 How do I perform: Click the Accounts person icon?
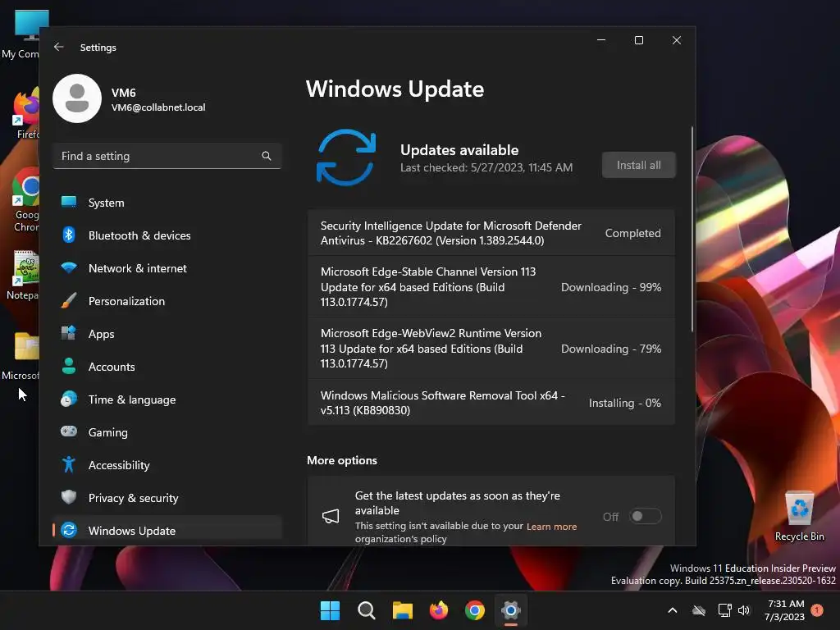coord(69,366)
